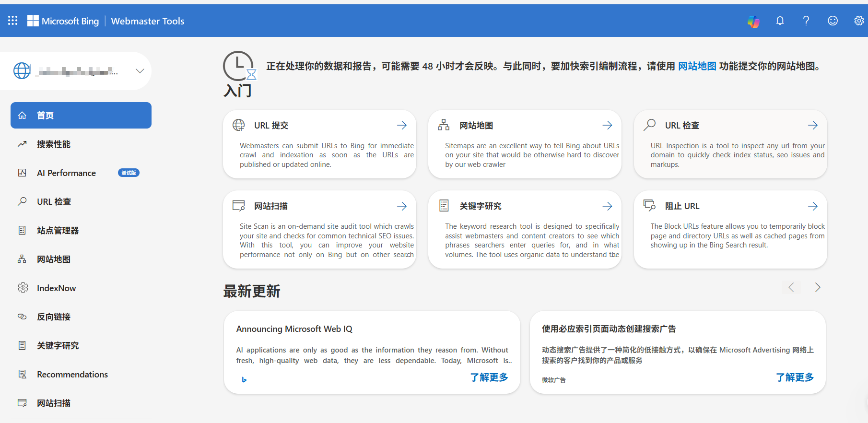Click 了解更多 on the 动态创建搜索广告 card
Viewport: 868px width, 423px height.
coord(795,377)
